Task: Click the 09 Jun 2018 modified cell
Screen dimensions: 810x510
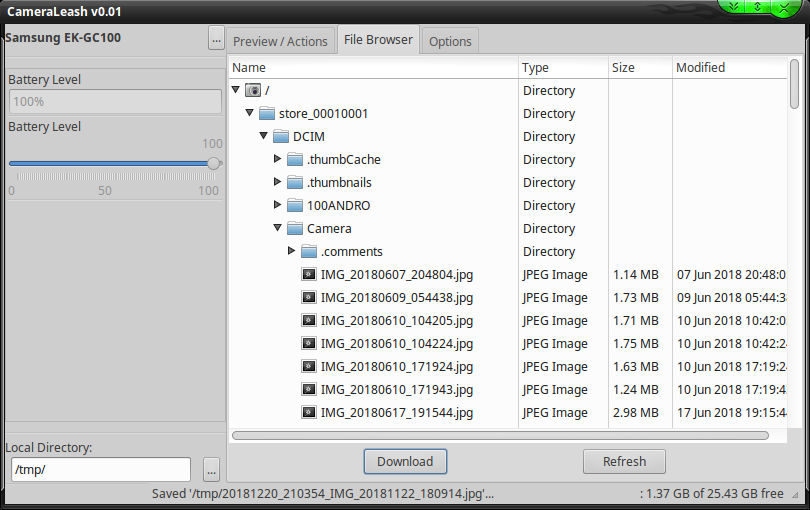Action: pyautogui.click(x=731, y=298)
